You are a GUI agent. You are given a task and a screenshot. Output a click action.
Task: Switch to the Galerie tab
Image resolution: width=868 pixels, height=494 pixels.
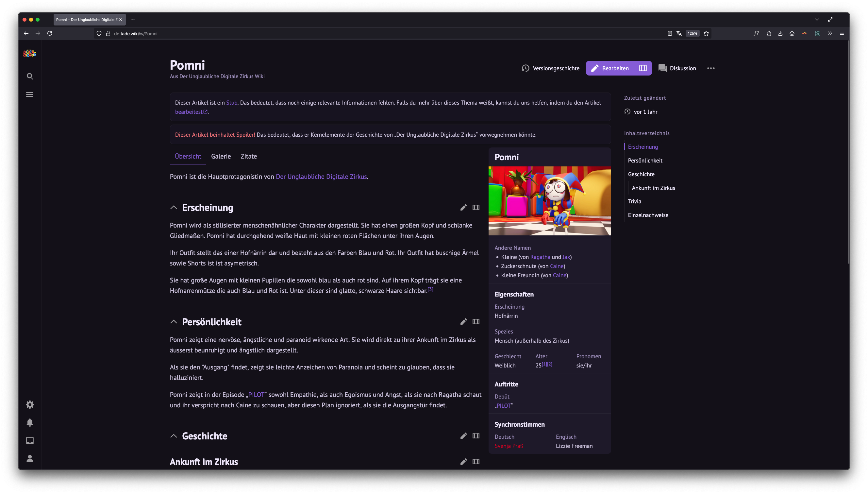click(221, 156)
